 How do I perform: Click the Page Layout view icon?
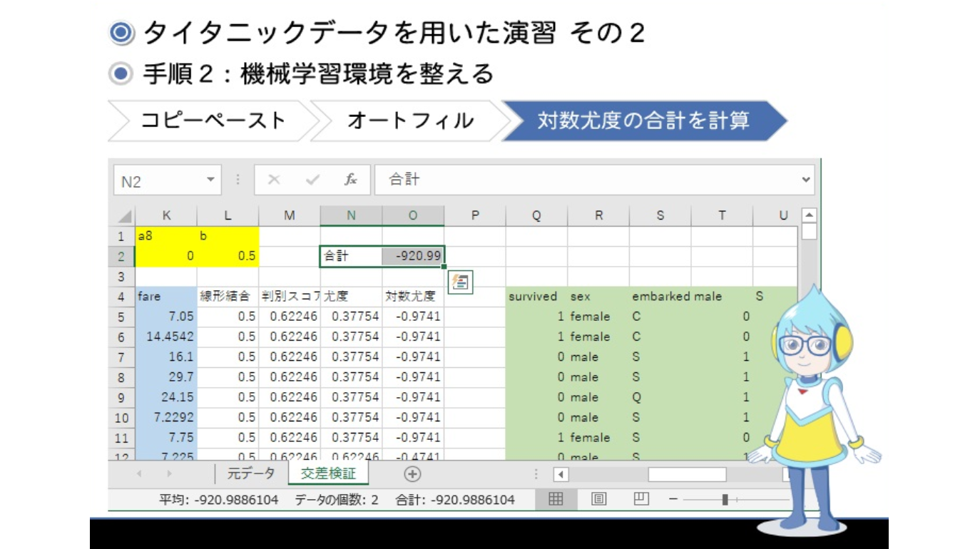(598, 499)
